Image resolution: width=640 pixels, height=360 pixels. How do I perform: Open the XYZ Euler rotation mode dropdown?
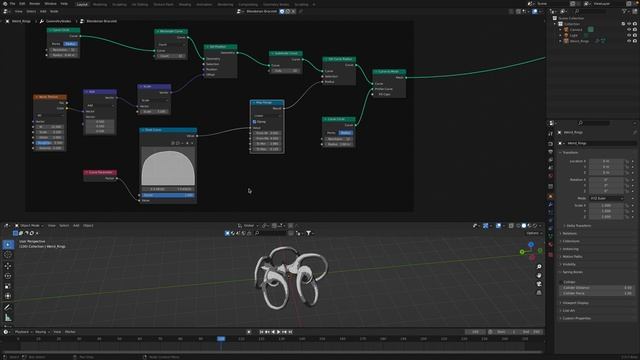(x=607, y=198)
